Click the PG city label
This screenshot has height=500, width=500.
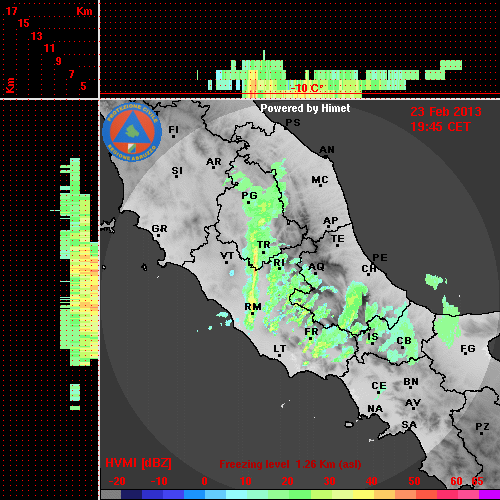tap(249, 195)
